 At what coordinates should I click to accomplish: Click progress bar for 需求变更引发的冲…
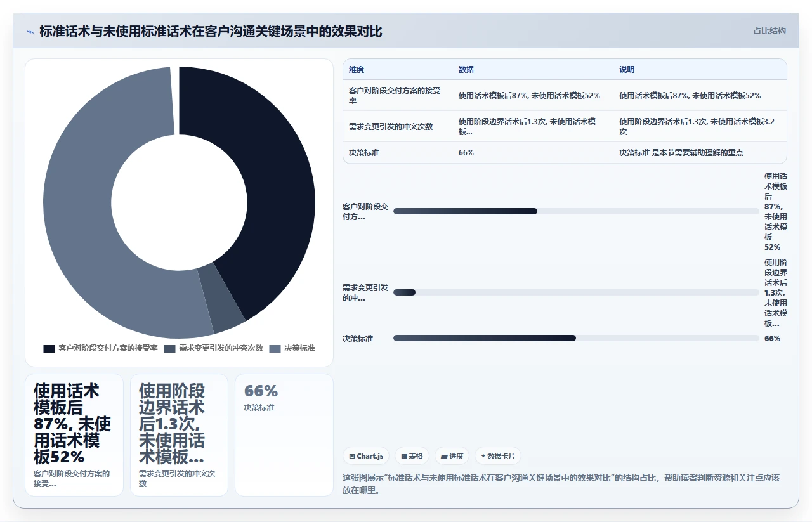576,292
